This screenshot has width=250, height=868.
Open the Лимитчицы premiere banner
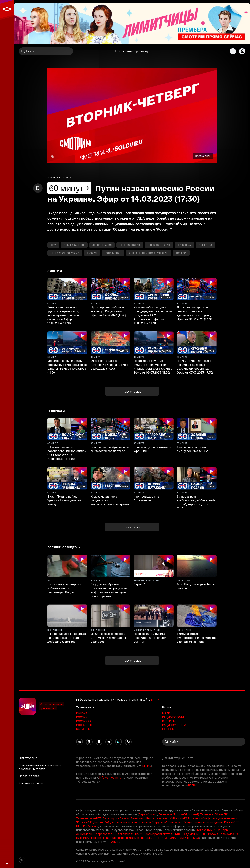132,24
